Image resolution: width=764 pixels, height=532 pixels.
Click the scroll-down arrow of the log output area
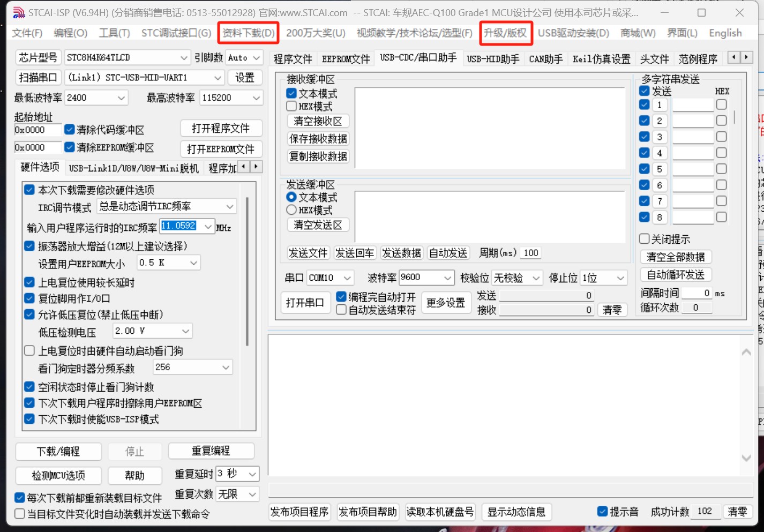[x=746, y=458]
